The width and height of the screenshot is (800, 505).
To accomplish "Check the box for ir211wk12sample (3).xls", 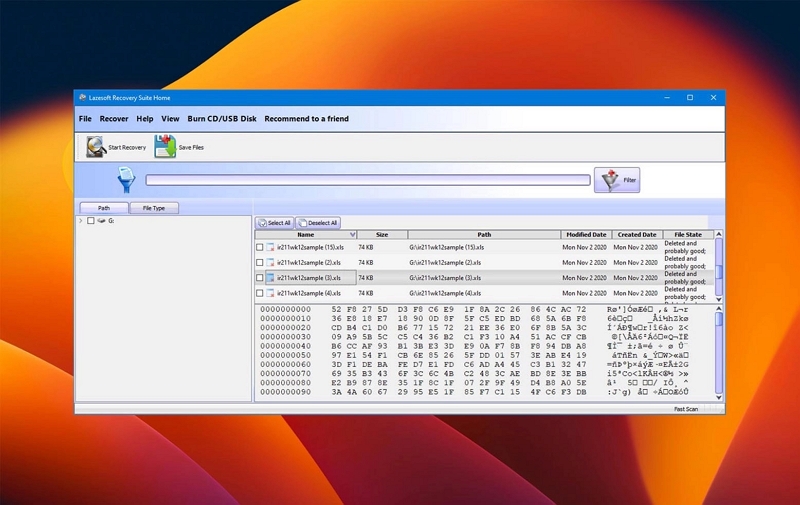I will click(260, 278).
